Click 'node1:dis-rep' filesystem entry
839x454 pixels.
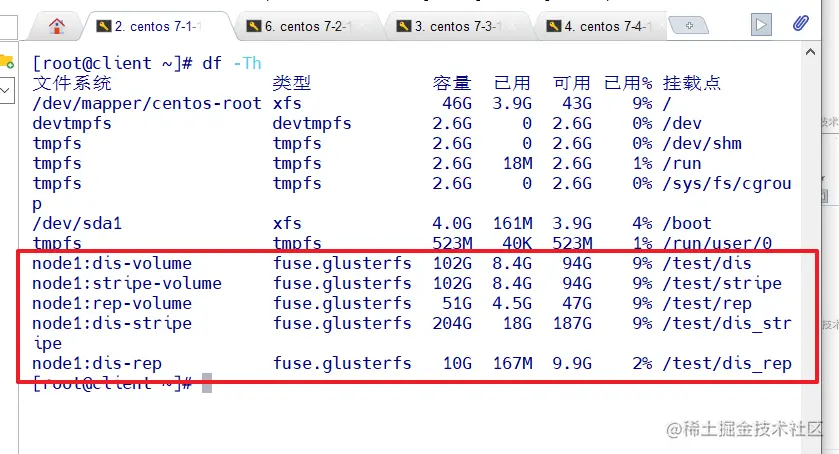pos(97,364)
